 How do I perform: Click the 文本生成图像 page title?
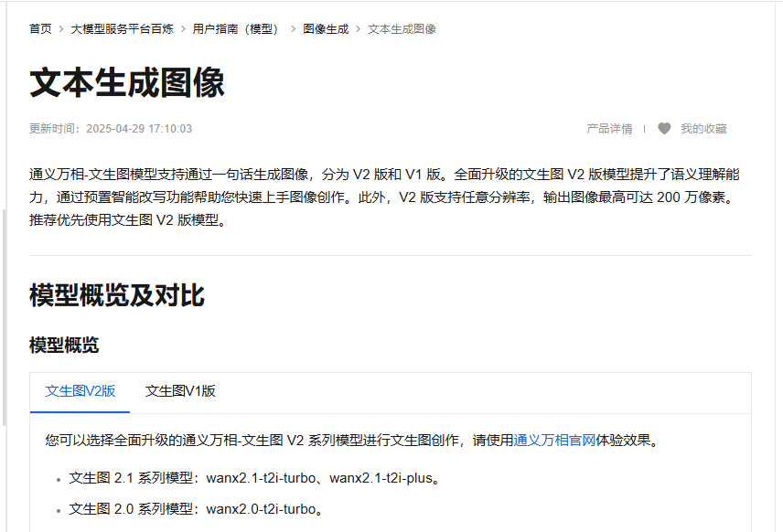pyautogui.click(x=127, y=83)
